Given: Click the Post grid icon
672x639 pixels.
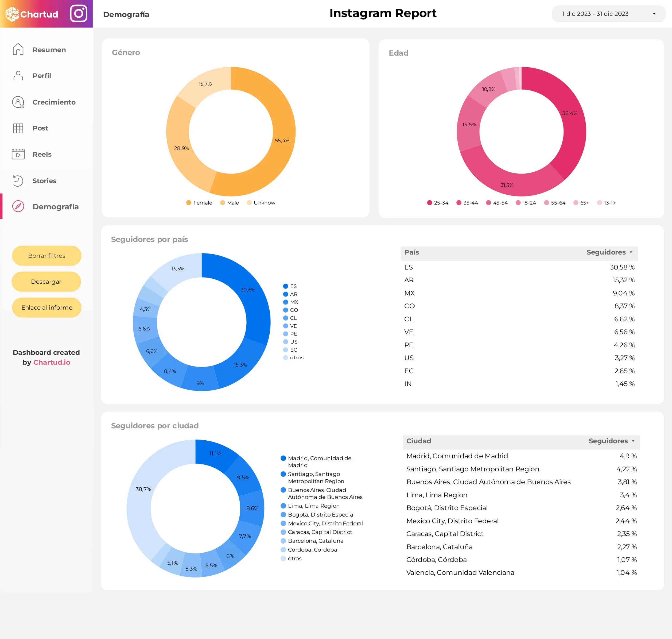Looking at the screenshot, I should pyautogui.click(x=18, y=128).
